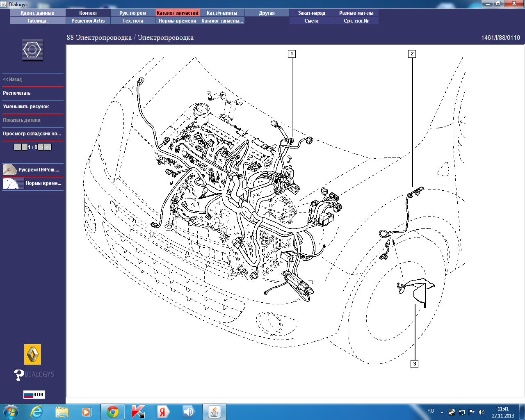Click the clock gauge icon
Viewport: 525px width, 420px height.
click(13, 183)
